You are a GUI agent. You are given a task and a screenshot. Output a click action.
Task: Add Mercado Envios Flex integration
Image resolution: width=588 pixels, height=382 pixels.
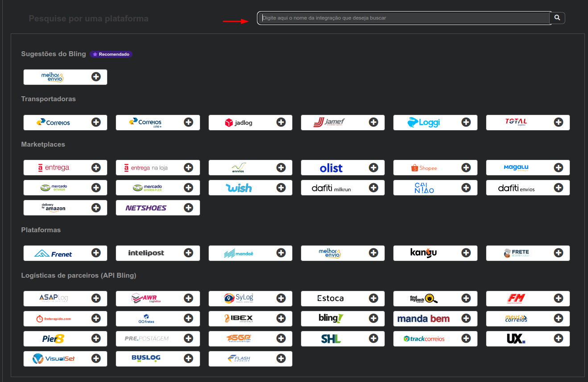point(188,188)
